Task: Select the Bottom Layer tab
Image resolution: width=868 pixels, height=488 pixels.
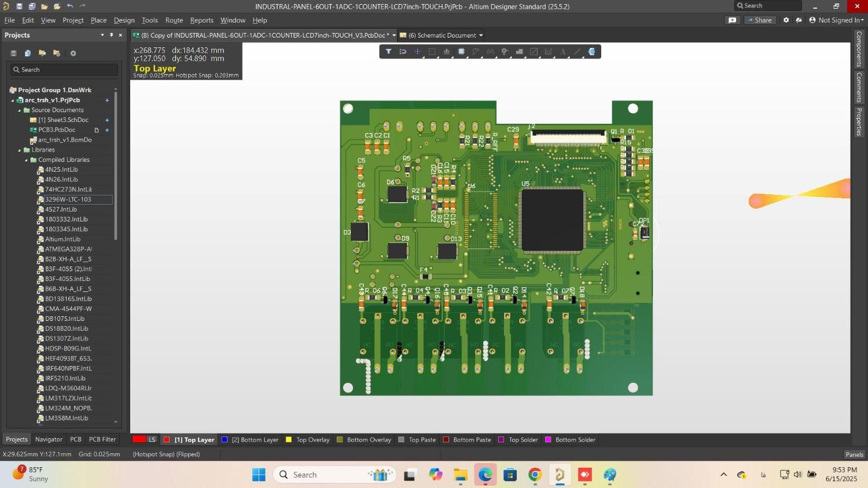Action: click(x=249, y=439)
